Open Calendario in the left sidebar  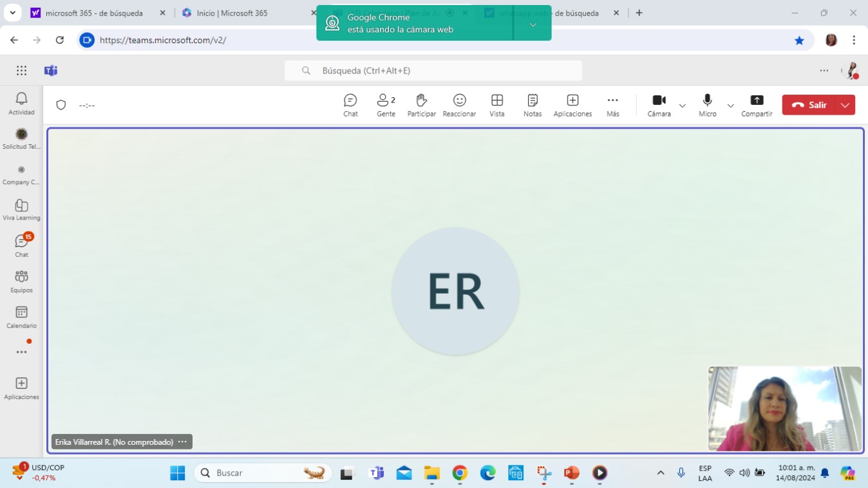click(21, 317)
